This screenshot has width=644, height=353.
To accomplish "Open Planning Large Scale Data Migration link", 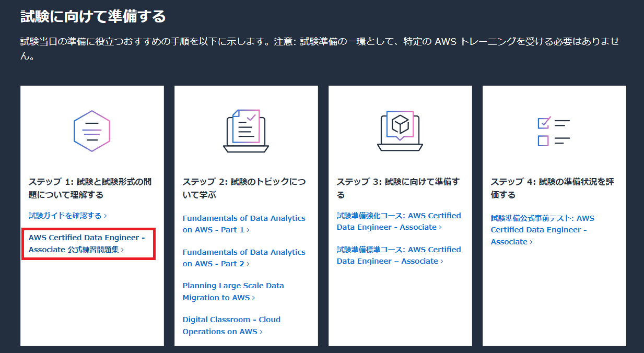I will 233,291.
